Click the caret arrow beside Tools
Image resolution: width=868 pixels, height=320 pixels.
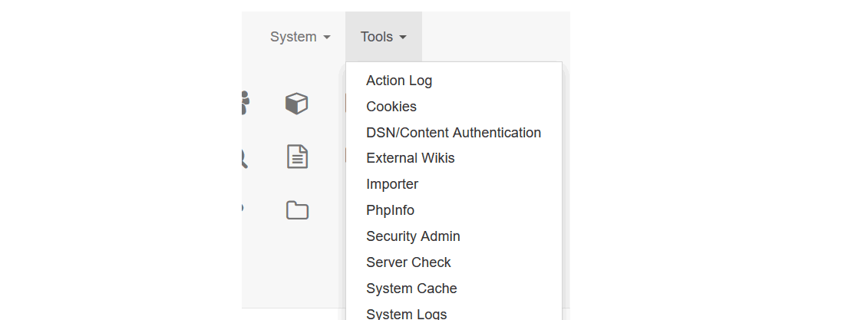[403, 38]
